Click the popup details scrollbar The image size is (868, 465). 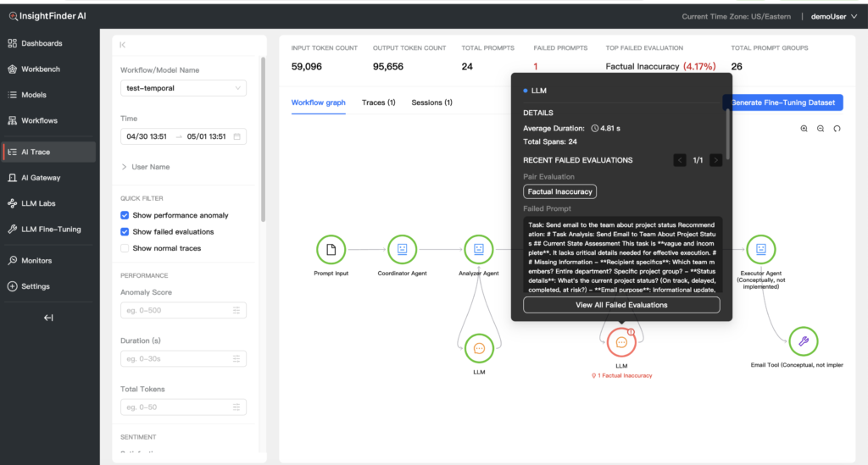pyautogui.click(x=727, y=134)
